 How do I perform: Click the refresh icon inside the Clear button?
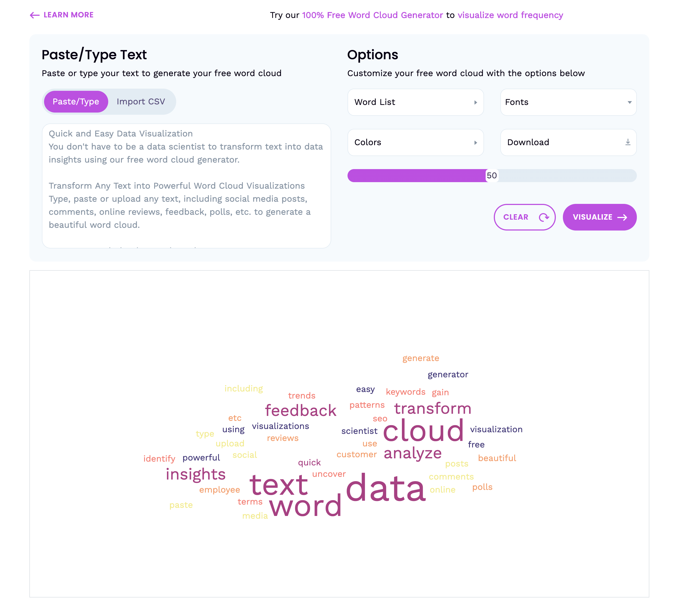[544, 217]
